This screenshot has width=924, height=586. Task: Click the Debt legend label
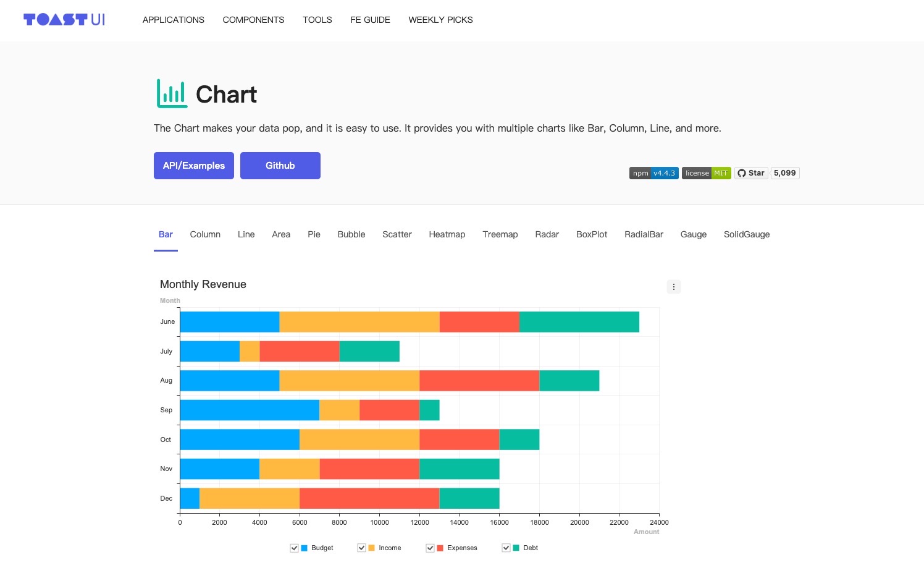pos(531,548)
